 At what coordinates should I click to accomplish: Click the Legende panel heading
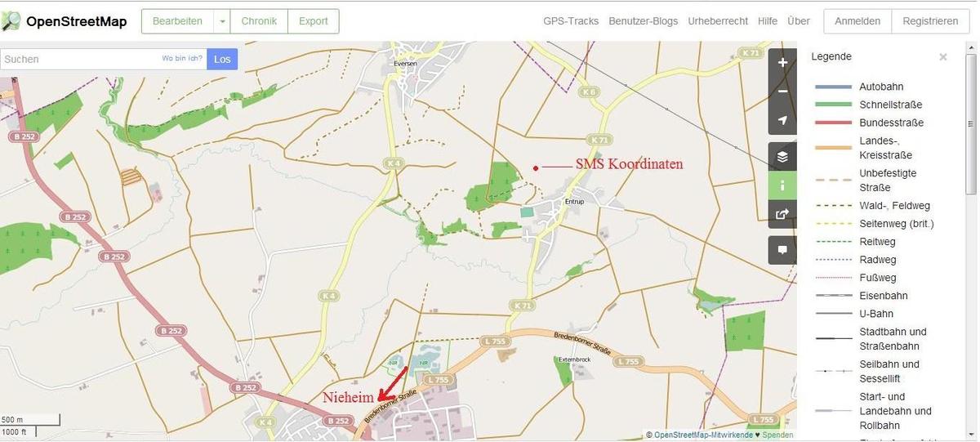tap(831, 57)
